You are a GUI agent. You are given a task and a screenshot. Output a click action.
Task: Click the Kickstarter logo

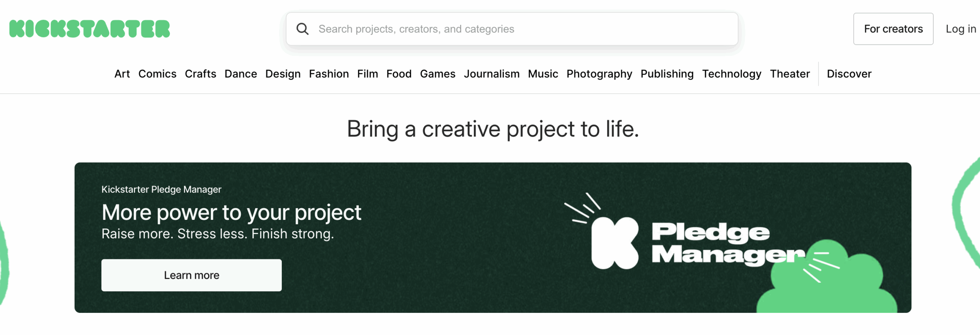(x=90, y=29)
